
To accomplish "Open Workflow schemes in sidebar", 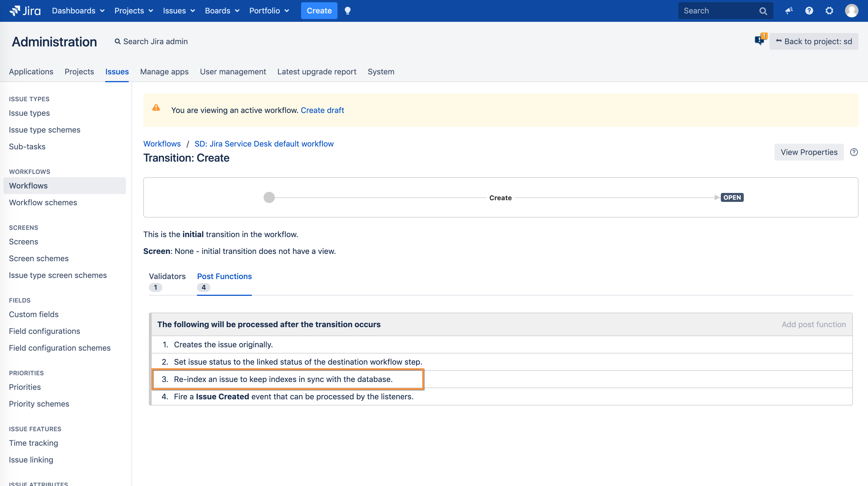I will coord(43,202).
